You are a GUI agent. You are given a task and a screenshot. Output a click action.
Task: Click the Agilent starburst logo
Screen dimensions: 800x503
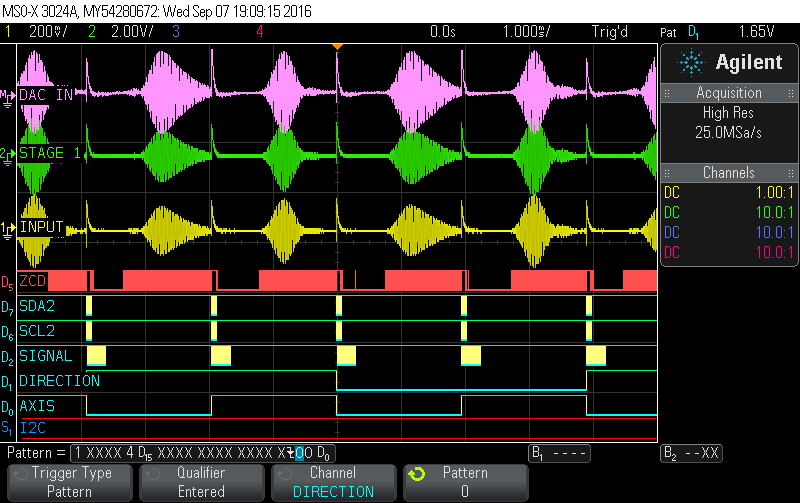coord(690,62)
